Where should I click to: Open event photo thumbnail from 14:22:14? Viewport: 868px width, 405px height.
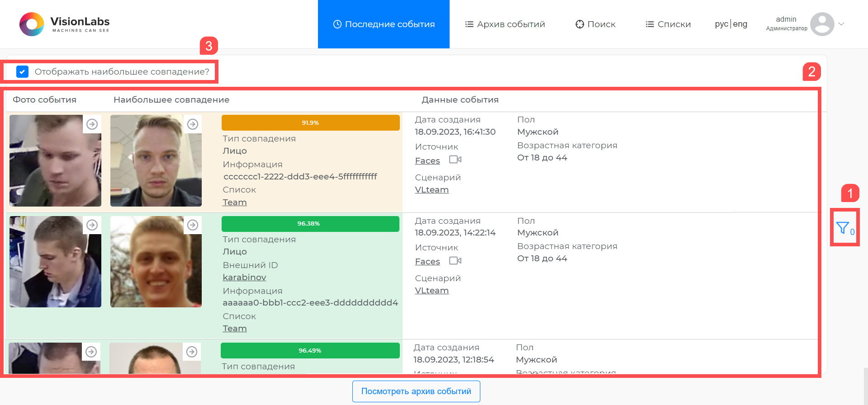[55, 262]
